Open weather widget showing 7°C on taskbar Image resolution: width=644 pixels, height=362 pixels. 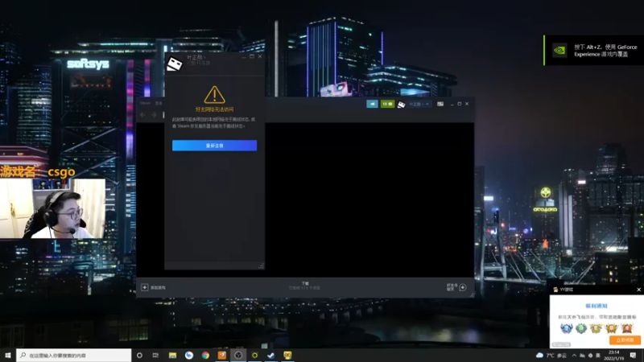coord(551,355)
